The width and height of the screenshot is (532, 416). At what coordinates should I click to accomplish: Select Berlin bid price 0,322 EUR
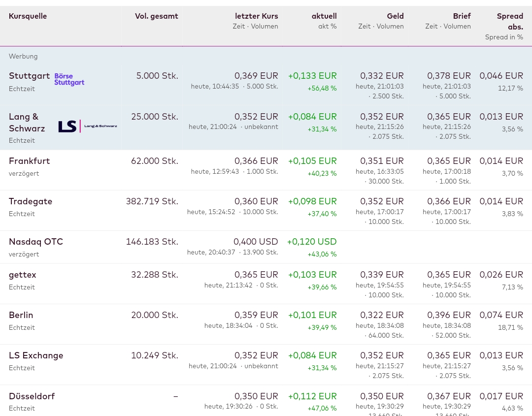click(x=382, y=315)
